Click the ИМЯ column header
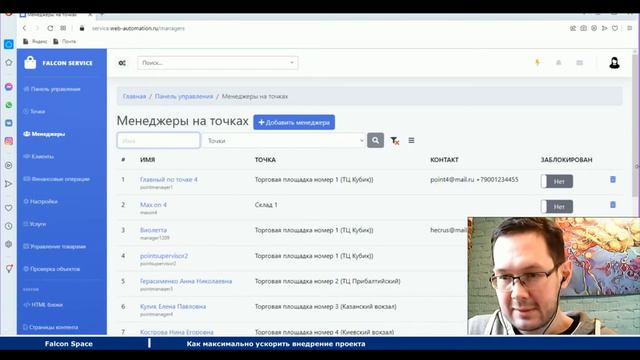The width and height of the screenshot is (640, 360). 147,160
